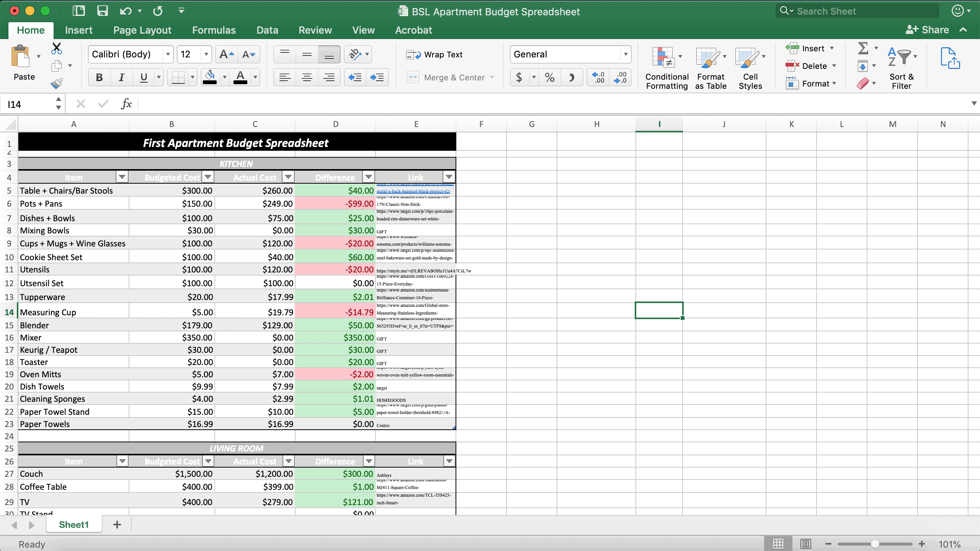The width and height of the screenshot is (980, 551).
Task: Switch to Page Layout view in status bar
Action: [805, 544]
